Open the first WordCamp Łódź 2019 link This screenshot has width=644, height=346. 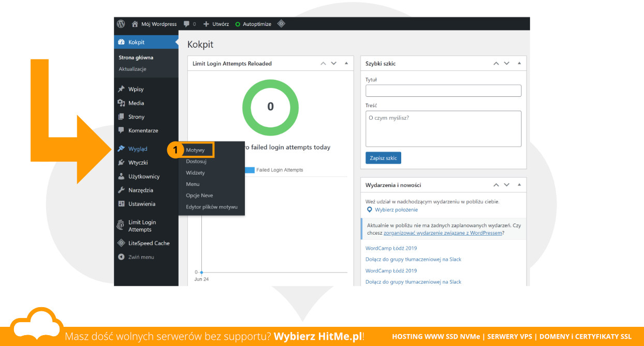pos(391,248)
